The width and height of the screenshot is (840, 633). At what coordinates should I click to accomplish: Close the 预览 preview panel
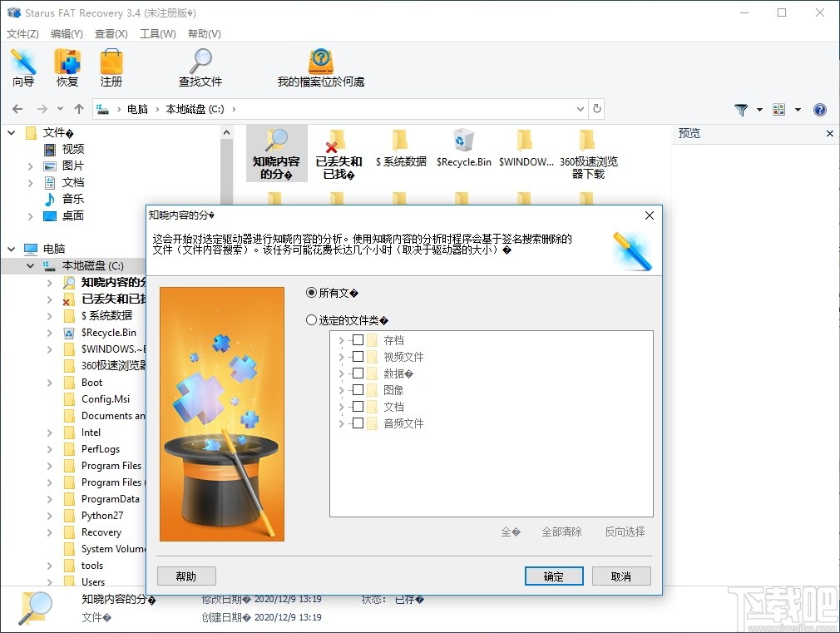(830, 133)
